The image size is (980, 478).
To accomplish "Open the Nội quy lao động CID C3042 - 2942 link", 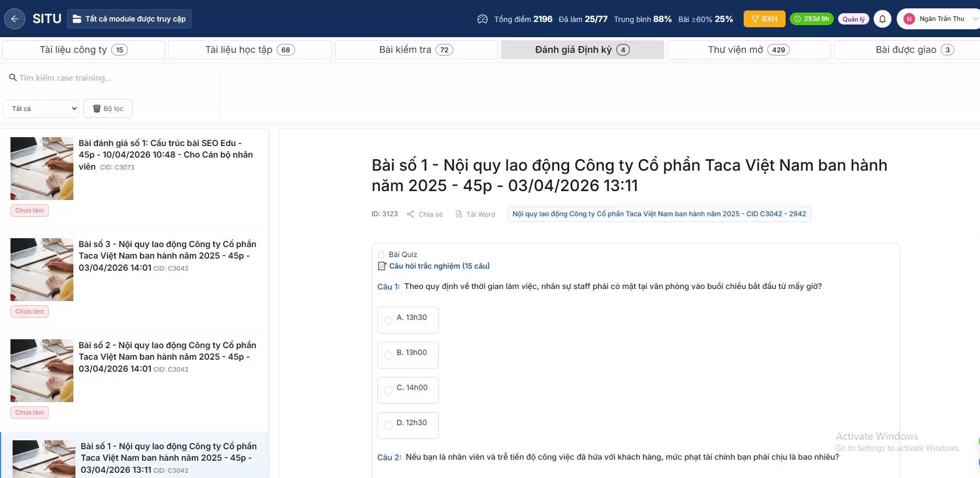I will tap(659, 214).
